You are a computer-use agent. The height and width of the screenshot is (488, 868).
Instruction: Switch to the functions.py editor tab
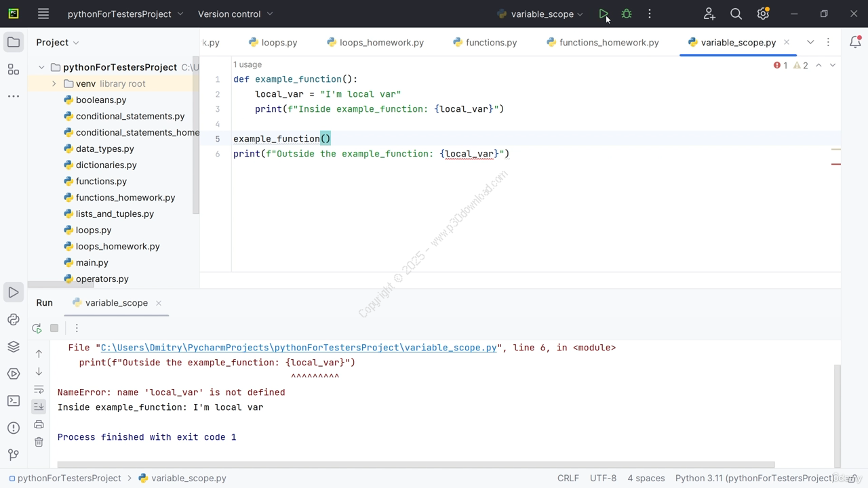tap(485, 42)
